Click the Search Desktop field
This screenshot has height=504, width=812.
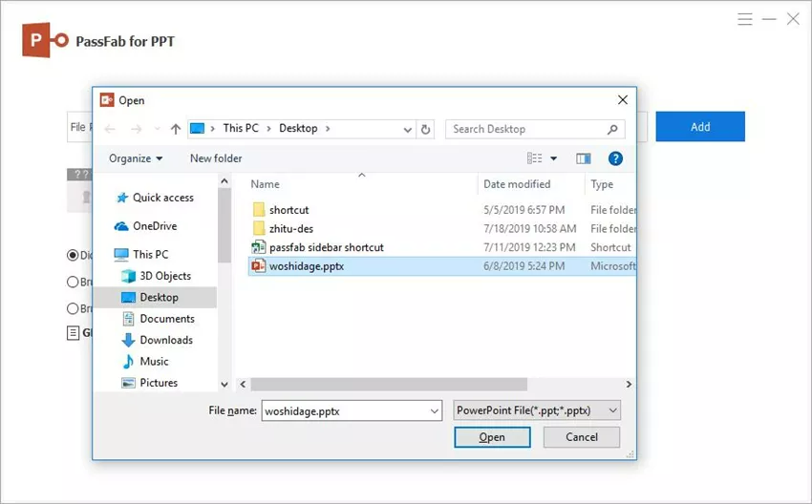coord(526,129)
